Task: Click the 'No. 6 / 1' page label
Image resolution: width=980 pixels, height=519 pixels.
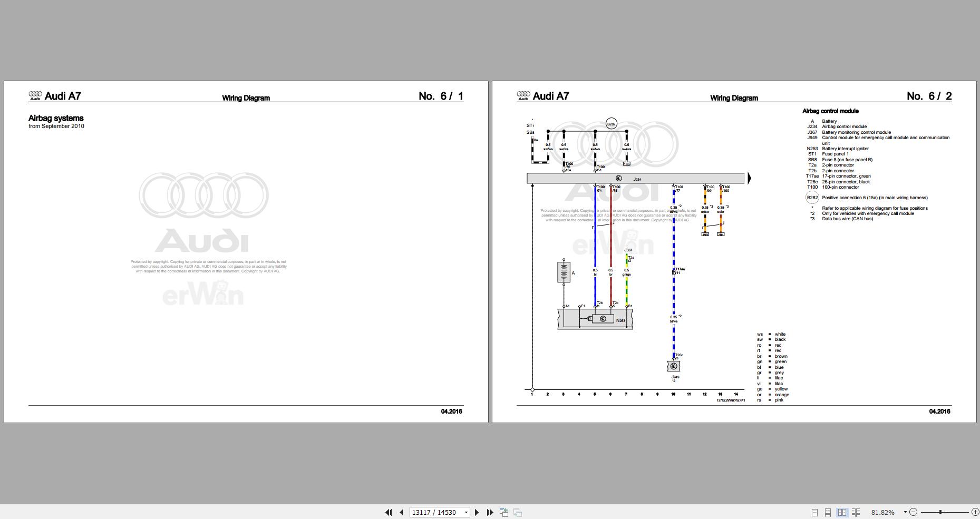Action: click(441, 96)
